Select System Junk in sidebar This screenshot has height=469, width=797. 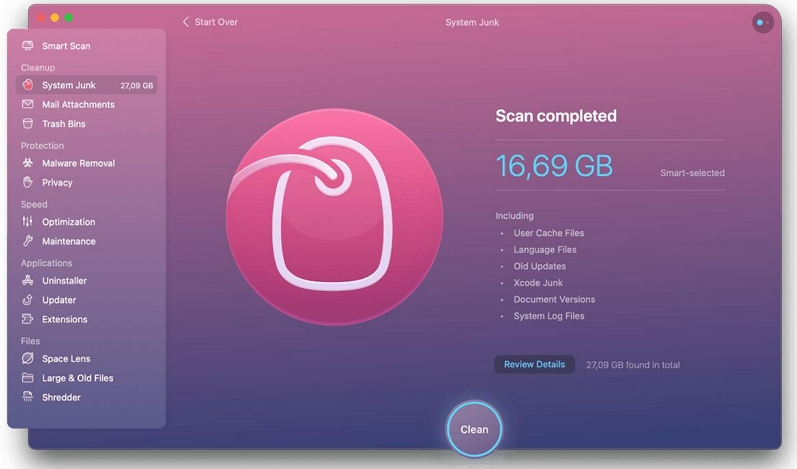click(x=86, y=85)
